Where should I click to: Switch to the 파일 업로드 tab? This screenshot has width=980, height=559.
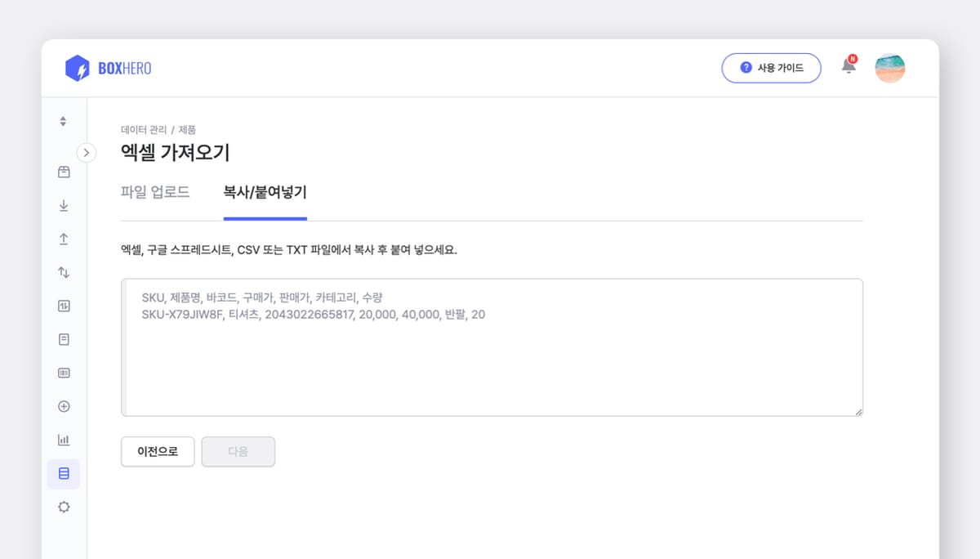[154, 192]
